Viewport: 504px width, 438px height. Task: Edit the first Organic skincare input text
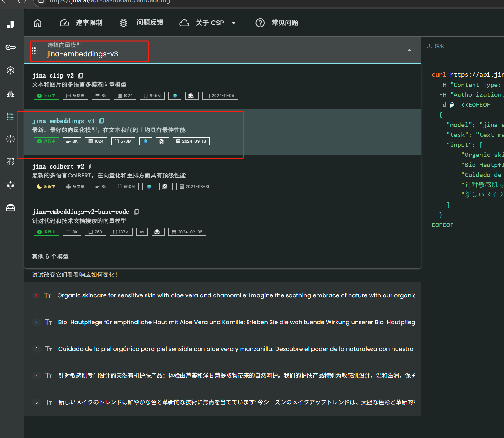coord(236,295)
